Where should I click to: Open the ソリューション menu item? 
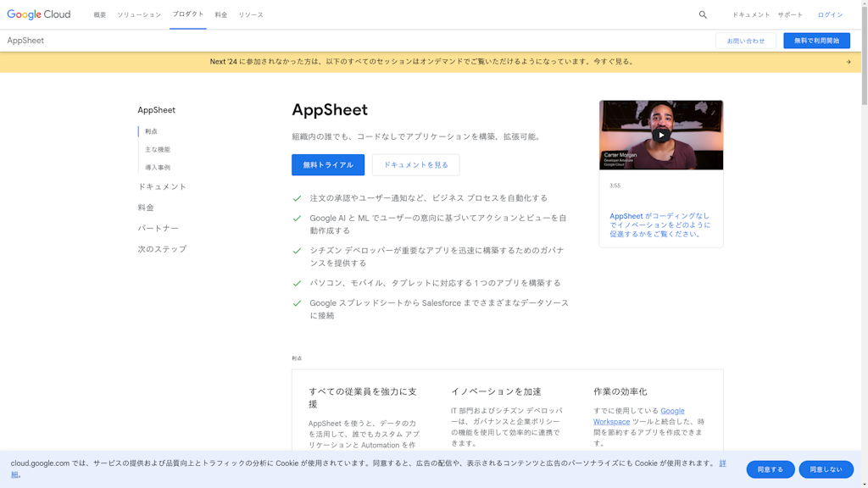pos(139,15)
